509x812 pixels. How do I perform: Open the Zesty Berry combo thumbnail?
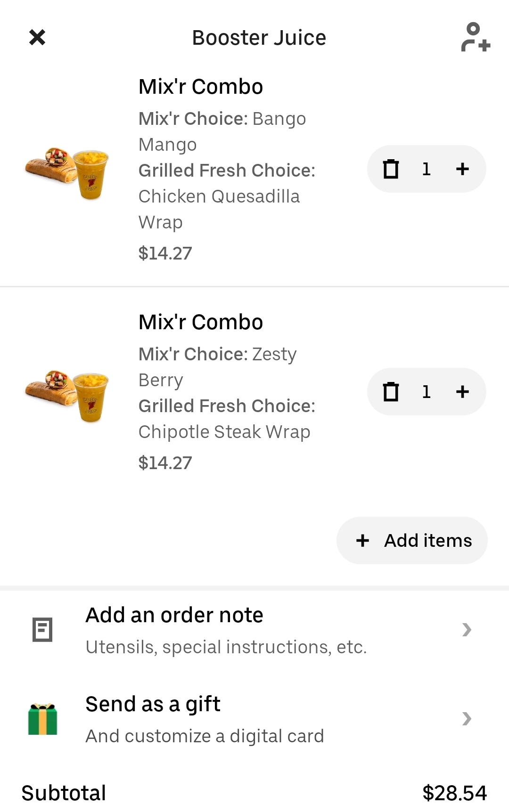67,395
